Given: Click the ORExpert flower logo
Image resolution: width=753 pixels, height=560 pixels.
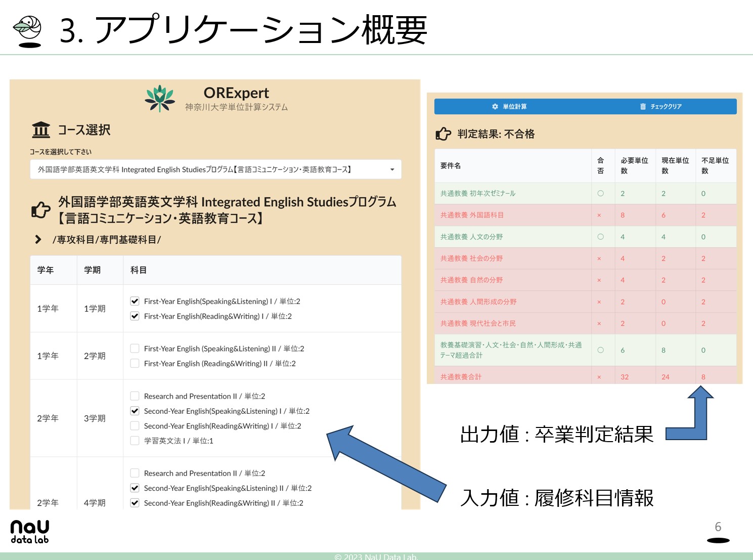Looking at the screenshot, I should (x=160, y=98).
